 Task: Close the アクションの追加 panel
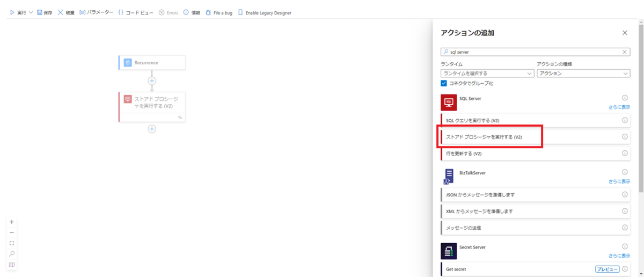click(x=625, y=33)
